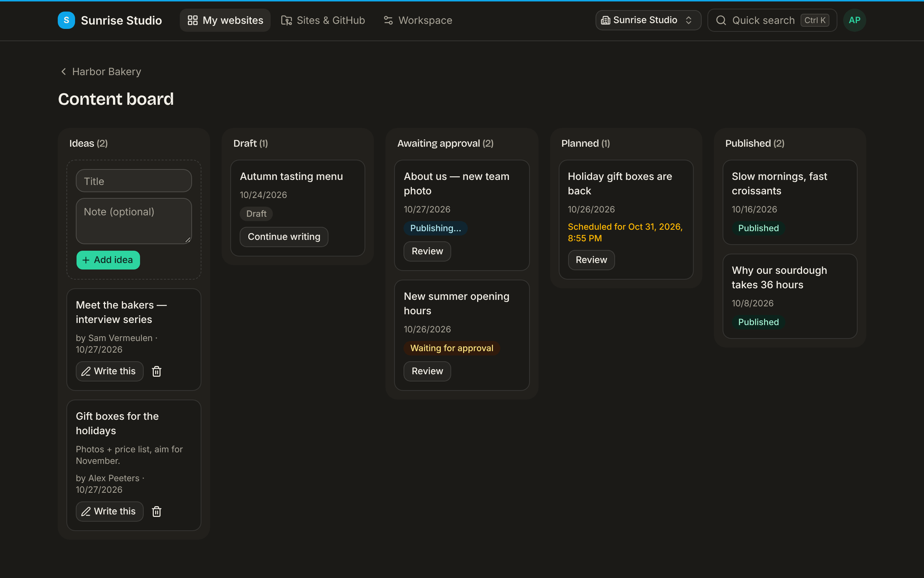Click Published badge on sourdough card
The width and height of the screenshot is (924, 578).
pos(758,322)
